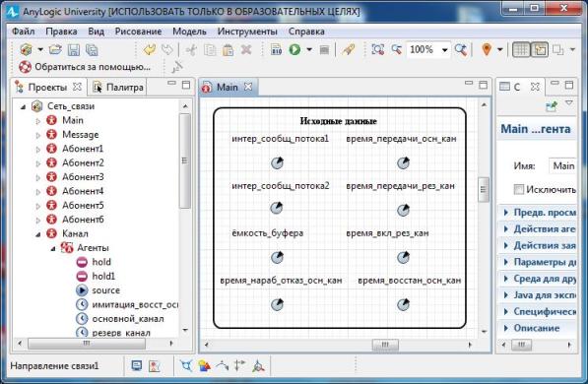Click the Run model green play icon
Image resolution: width=588 pixels, height=384 pixels.
[294, 49]
